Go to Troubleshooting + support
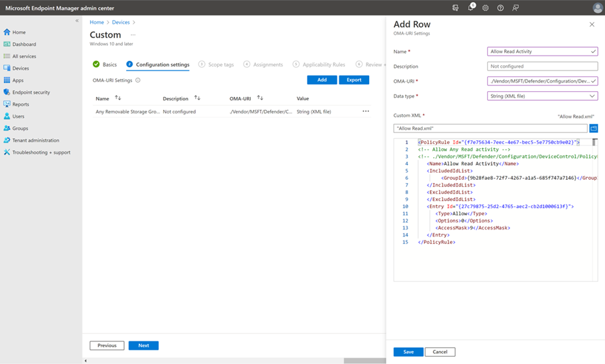605x364 pixels. [x=41, y=153]
